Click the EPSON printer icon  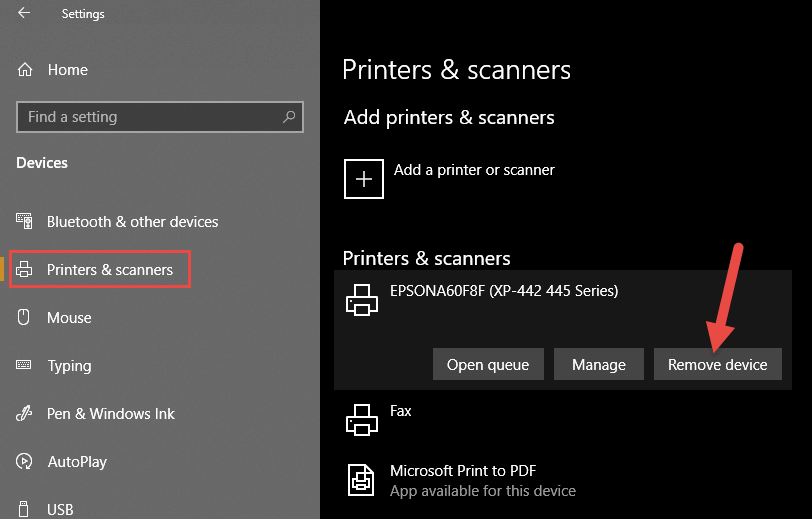pos(361,300)
